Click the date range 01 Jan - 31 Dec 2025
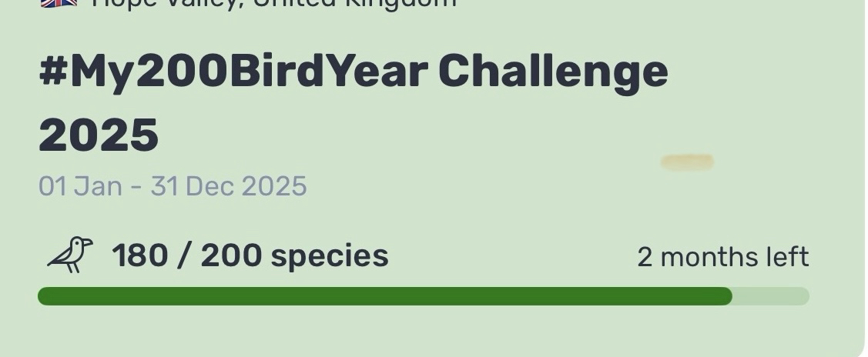 point(173,186)
